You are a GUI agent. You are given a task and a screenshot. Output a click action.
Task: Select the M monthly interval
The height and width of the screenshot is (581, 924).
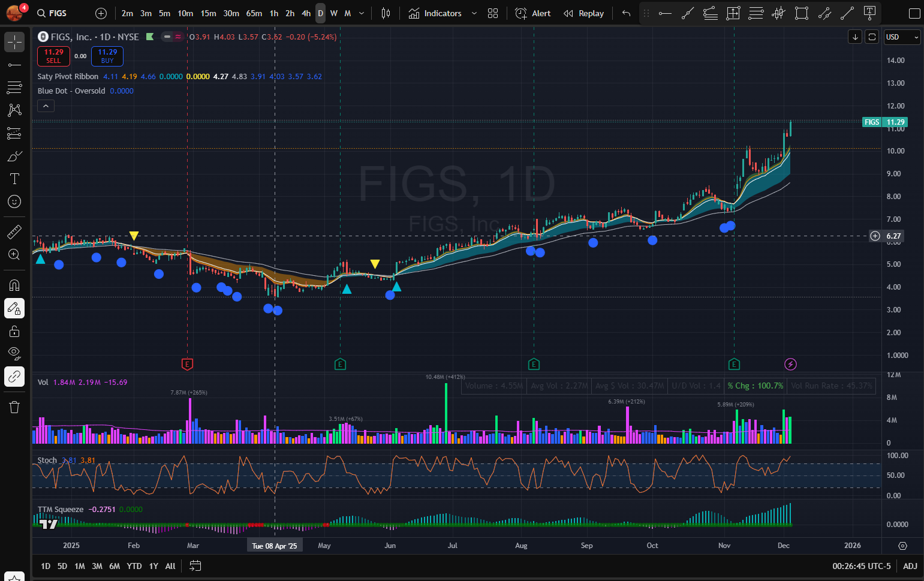347,13
